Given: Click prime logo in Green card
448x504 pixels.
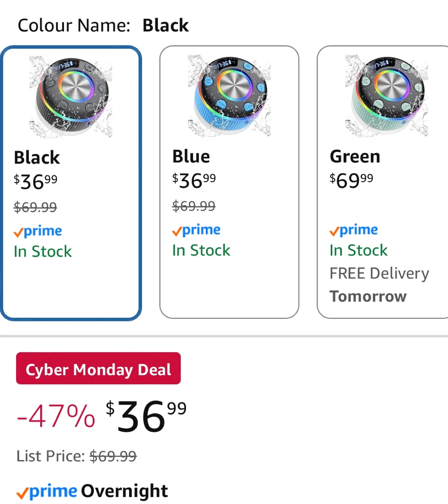Looking at the screenshot, I should [354, 230].
